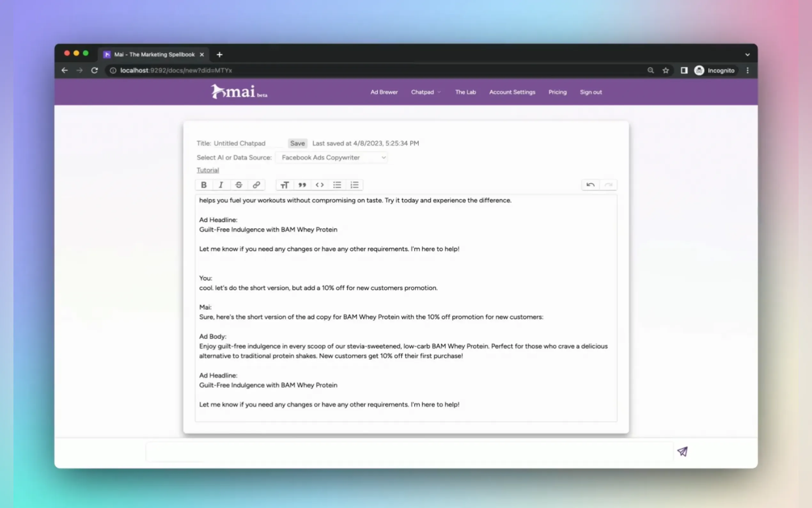The image size is (812, 508).
Task: Open browser tab list chevron
Action: [747, 54]
